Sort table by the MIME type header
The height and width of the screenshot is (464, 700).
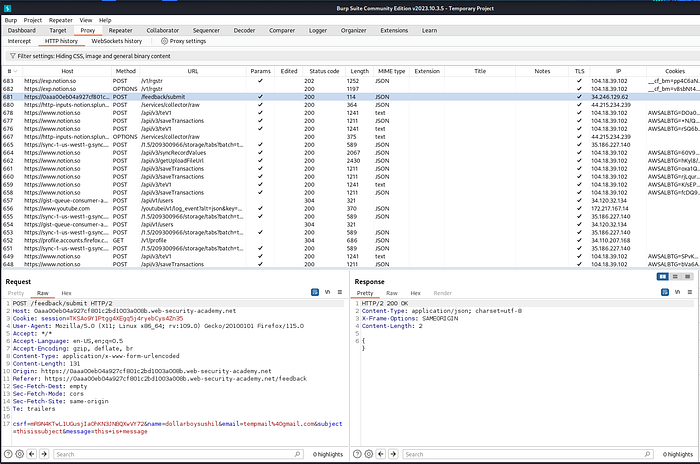tap(392, 71)
